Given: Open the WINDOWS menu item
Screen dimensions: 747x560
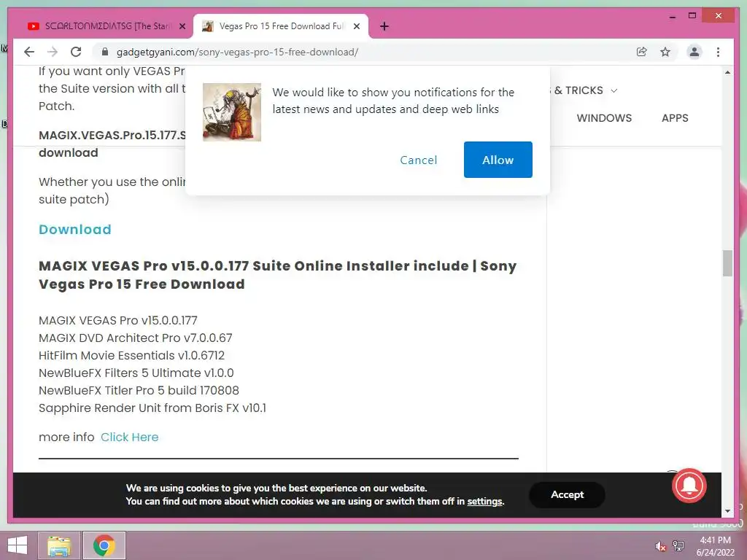Looking at the screenshot, I should tap(604, 118).
